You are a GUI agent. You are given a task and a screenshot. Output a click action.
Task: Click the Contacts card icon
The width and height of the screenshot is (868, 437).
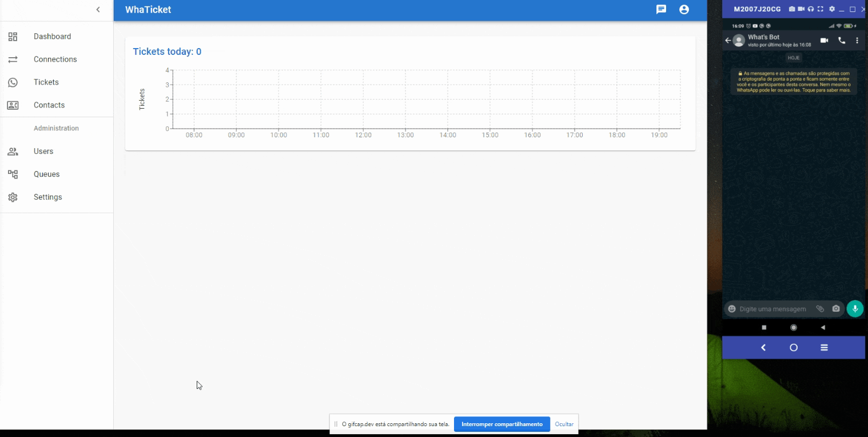[13, 105]
